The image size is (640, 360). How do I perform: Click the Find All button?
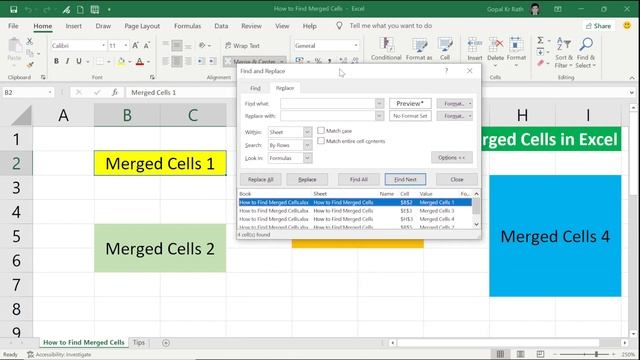click(359, 180)
